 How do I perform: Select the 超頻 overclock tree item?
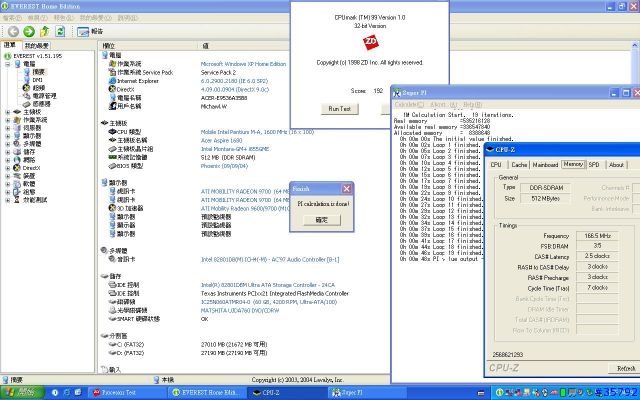(39, 88)
